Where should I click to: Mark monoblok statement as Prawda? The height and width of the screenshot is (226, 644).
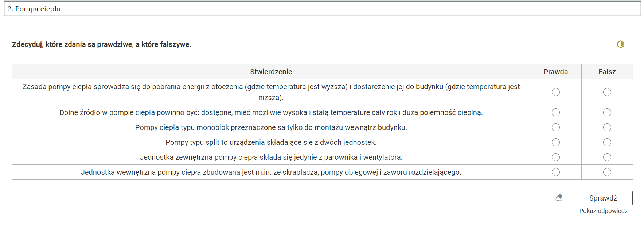coord(555,127)
